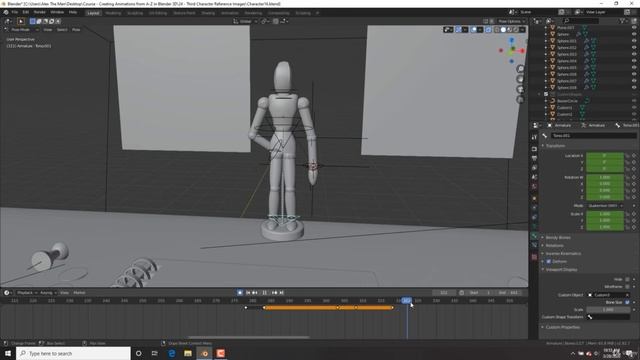Open the Global transform orientation dropdown
This screenshot has height=360, width=640.
click(x=245, y=21)
